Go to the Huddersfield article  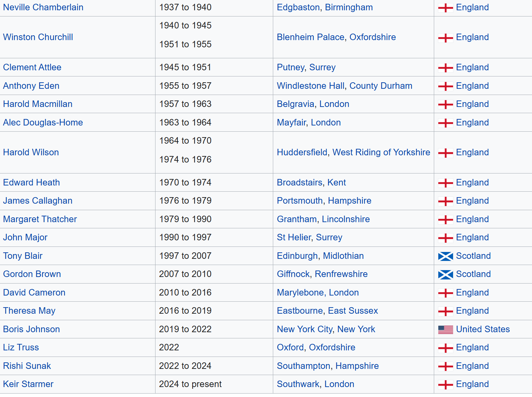click(x=302, y=153)
